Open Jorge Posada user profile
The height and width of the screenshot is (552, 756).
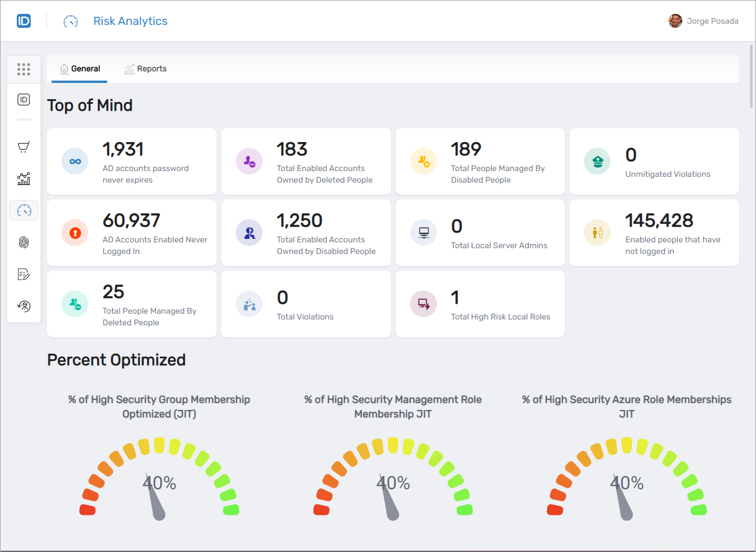(703, 21)
